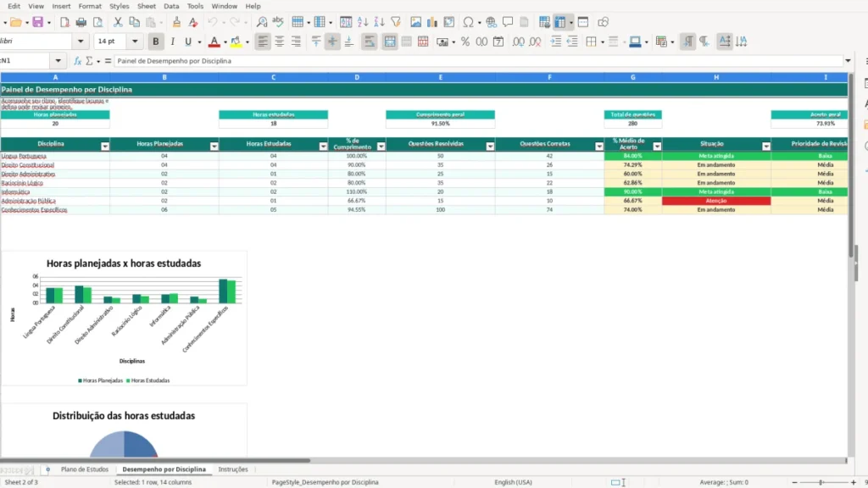Click the Open folder icon
868x488 pixels.
click(x=16, y=22)
